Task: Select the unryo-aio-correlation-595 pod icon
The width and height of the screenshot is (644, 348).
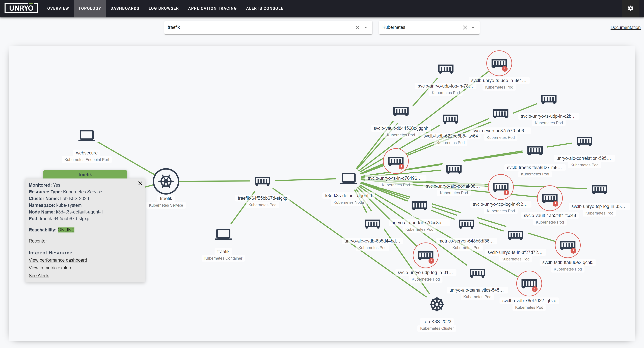Action: 584,141
